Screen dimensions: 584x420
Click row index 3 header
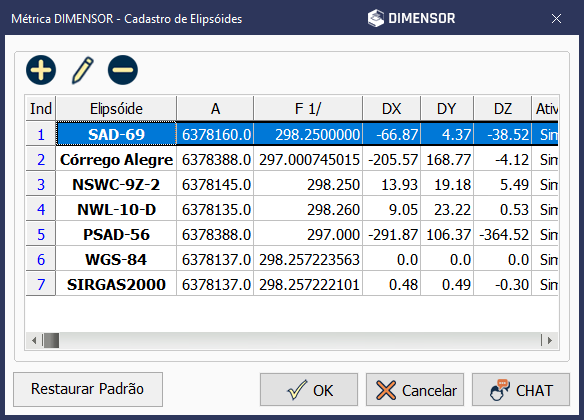point(41,184)
